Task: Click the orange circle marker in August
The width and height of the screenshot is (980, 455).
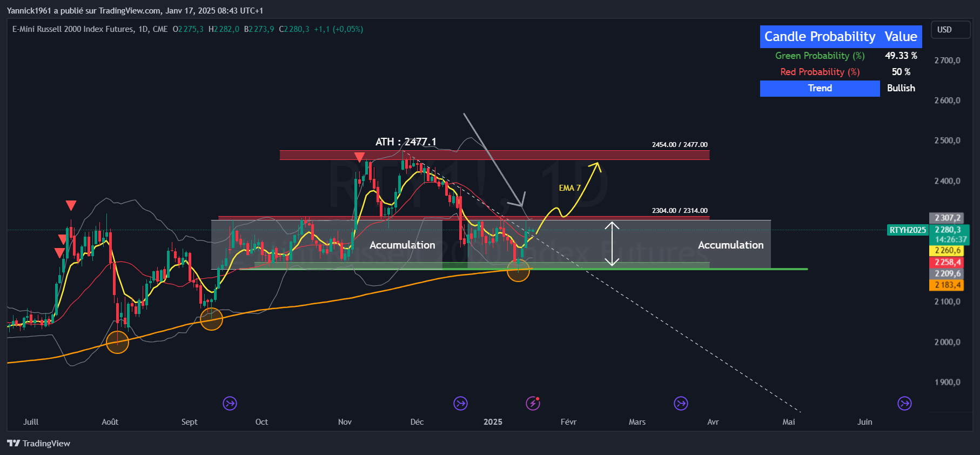Action: point(117,342)
